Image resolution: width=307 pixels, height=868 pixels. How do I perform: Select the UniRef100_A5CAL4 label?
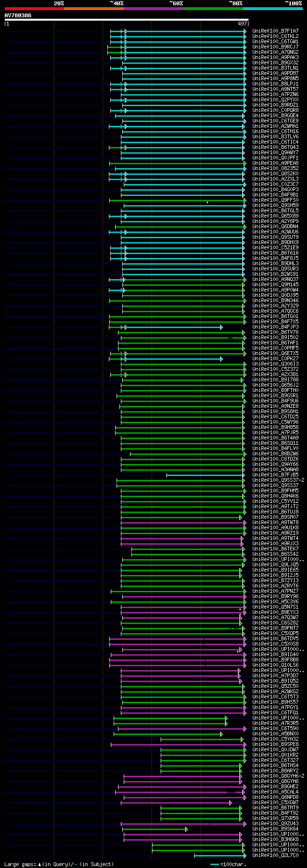[275, 792]
